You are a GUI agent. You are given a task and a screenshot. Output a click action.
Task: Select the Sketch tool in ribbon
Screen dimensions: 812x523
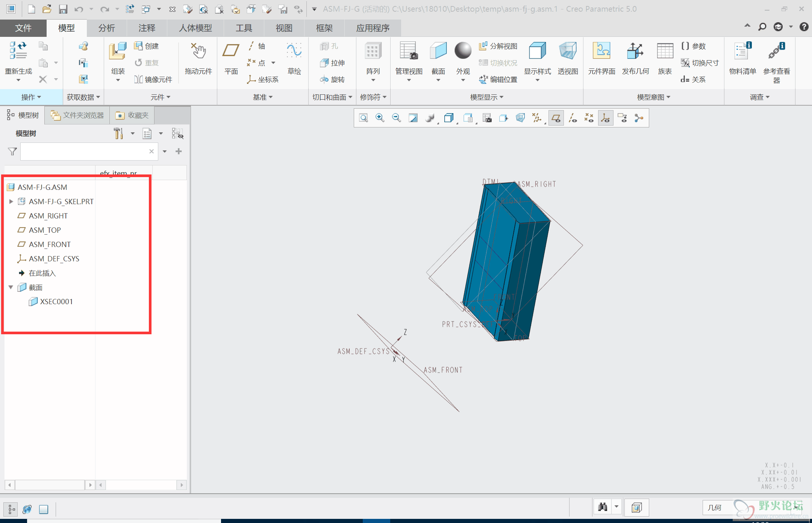294,52
